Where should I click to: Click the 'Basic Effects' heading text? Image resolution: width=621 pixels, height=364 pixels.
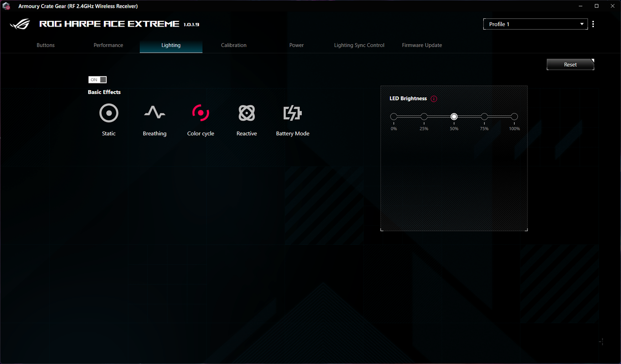tap(104, 92)
